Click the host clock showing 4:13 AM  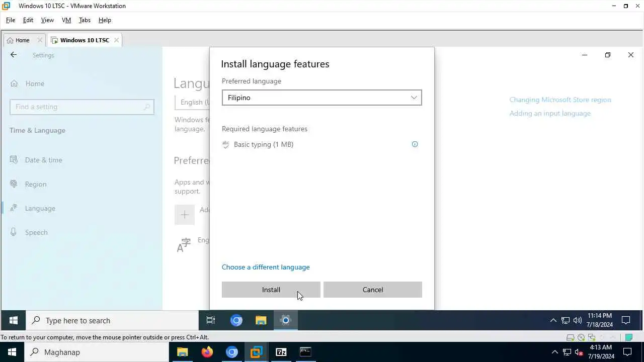(x=601, y=352)
